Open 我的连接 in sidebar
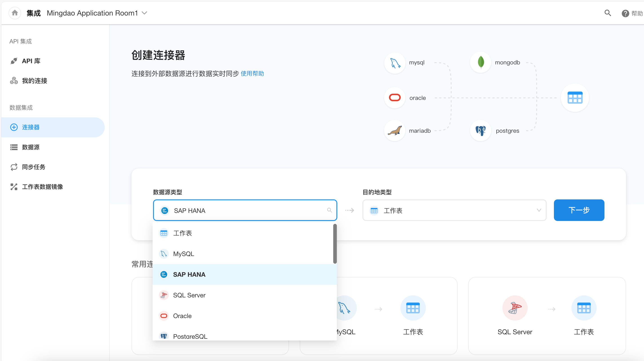The height and width of the screenshot is (361, 644). click(53, 81)
